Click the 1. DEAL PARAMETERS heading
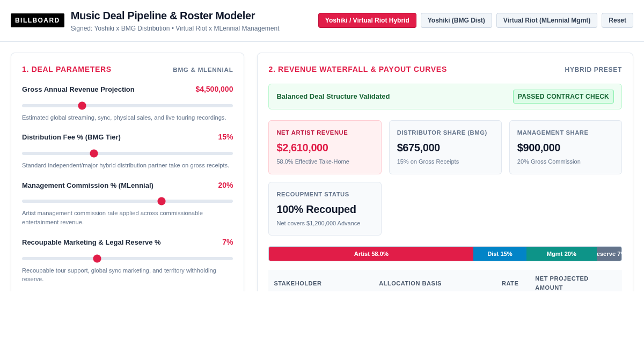644x338 pixels. click(67, 69)
